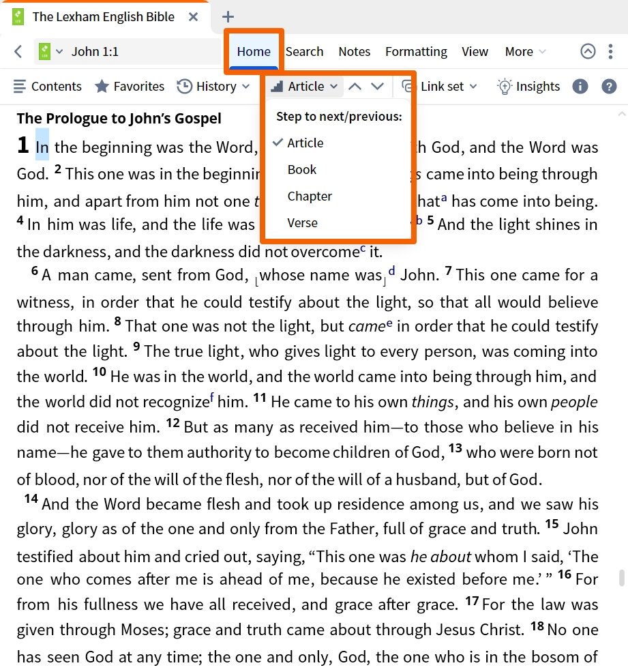Screen dimensions: 628x672
Task: Close The Lexham English Bible tab
Action: coord(193,16)
